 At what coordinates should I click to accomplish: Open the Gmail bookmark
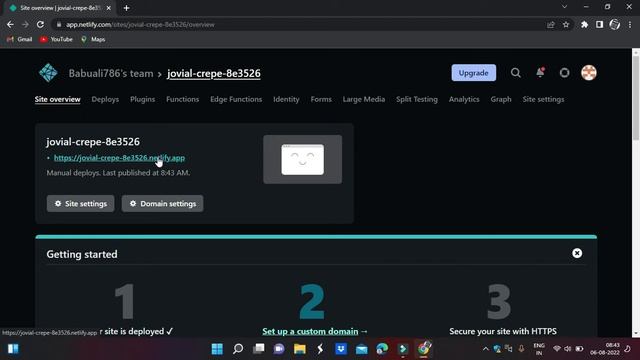pos(20,39)
